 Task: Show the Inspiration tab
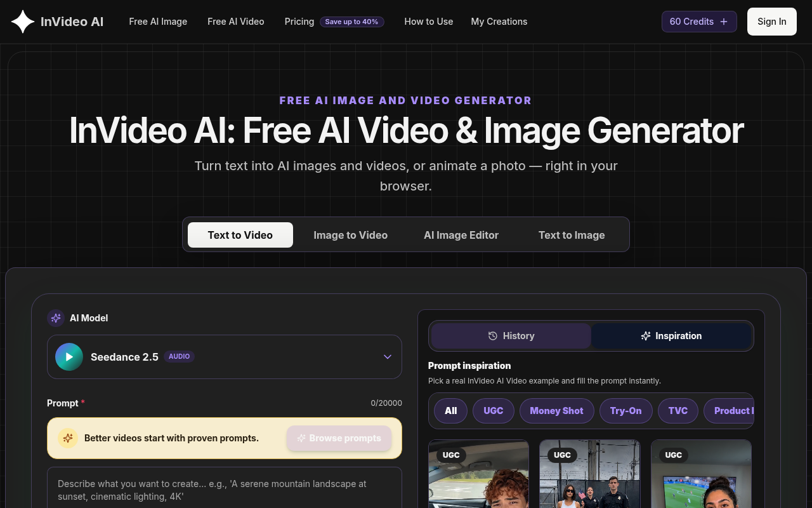click(x=671, y=336)
